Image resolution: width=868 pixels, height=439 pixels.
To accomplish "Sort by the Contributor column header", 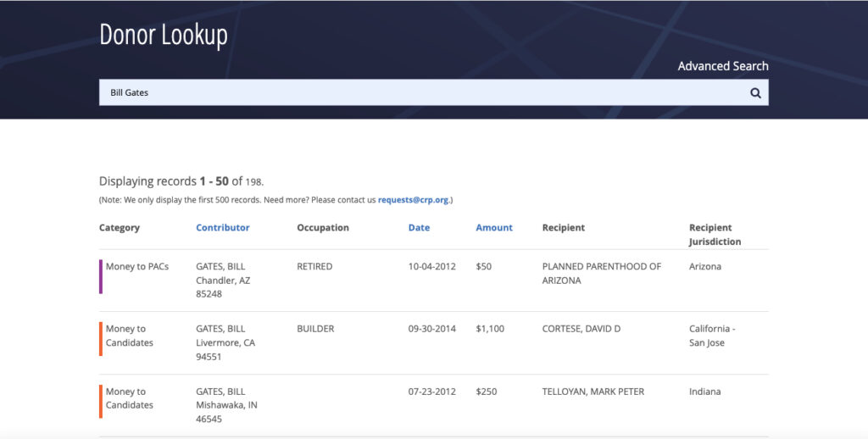I will click(x=223, y=227).
